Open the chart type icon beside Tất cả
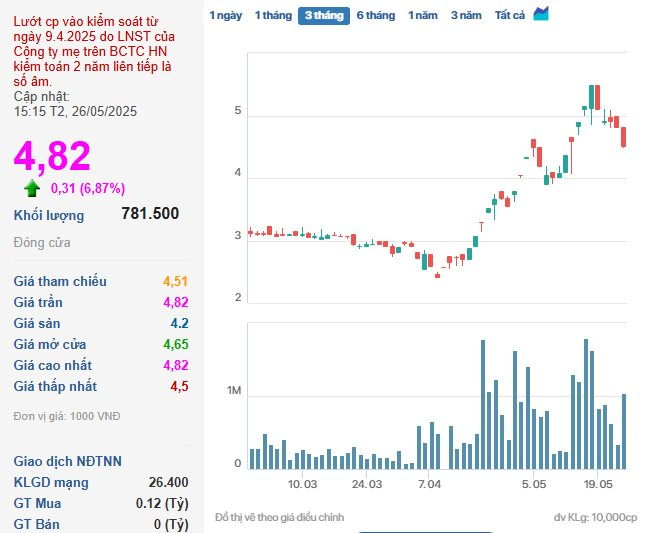Viewport: 655px width, 533px height. point(541,14)
